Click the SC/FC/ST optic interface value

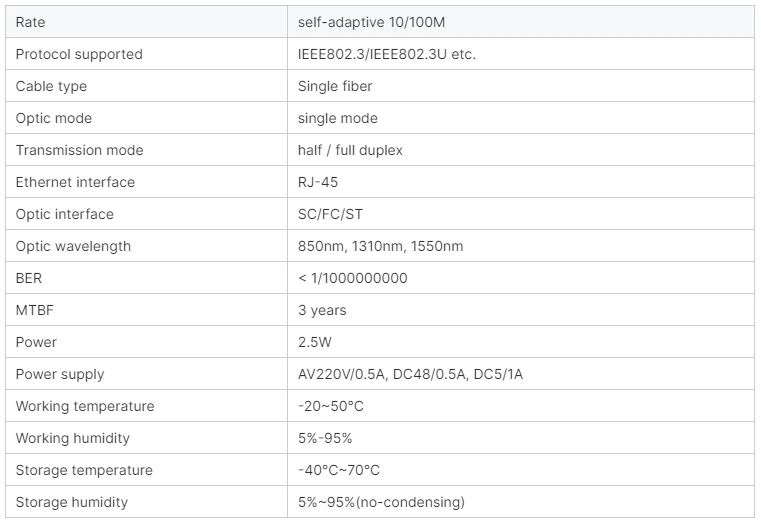tap(331, 214)
